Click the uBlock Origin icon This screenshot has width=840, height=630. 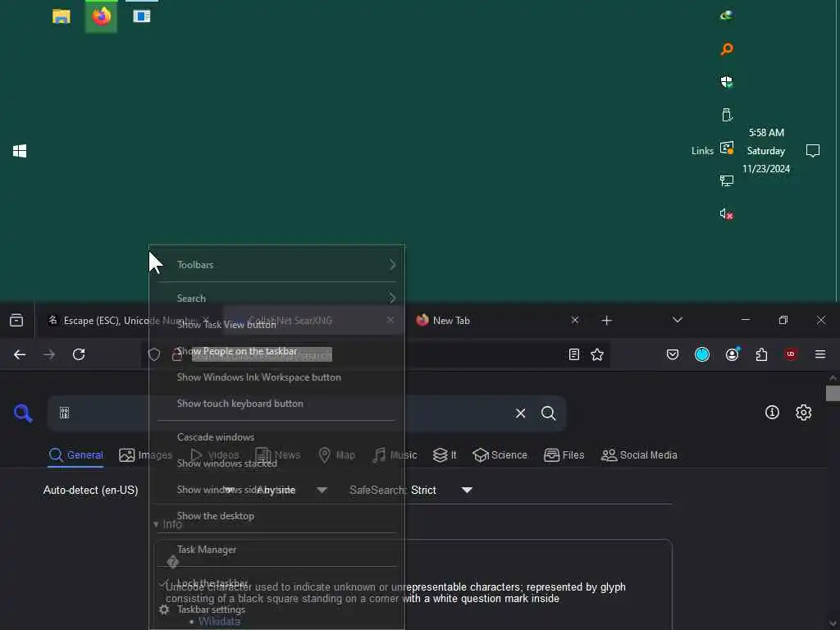click(x=791, y=354)
